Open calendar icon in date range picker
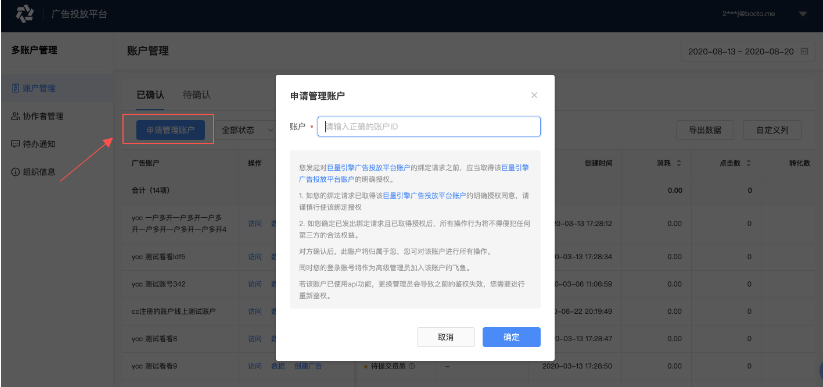Image resolution: width=823 pixels, height=387 pixels. (x=804, y=51)
